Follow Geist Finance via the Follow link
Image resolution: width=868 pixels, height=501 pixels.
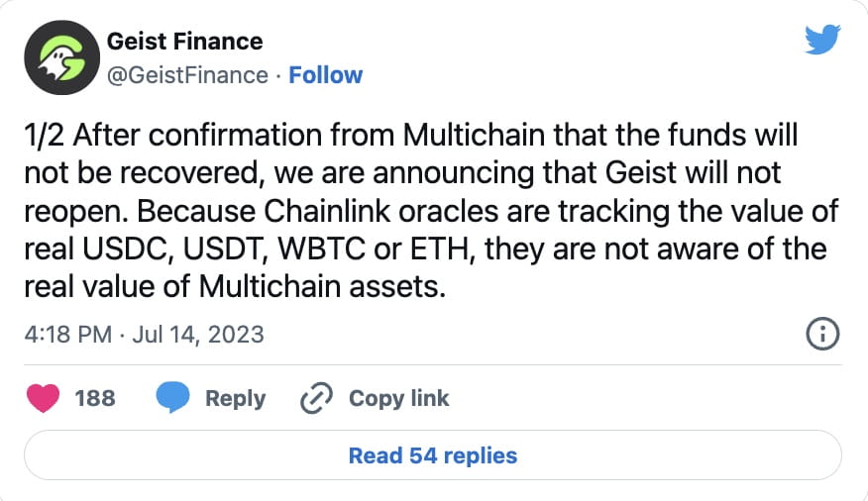pos(325,75)
